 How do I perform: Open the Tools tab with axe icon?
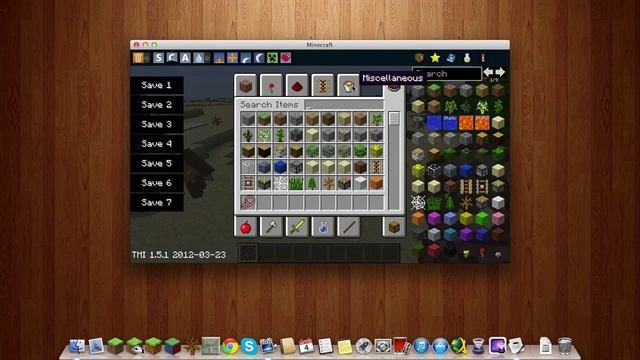coord(271,227)
